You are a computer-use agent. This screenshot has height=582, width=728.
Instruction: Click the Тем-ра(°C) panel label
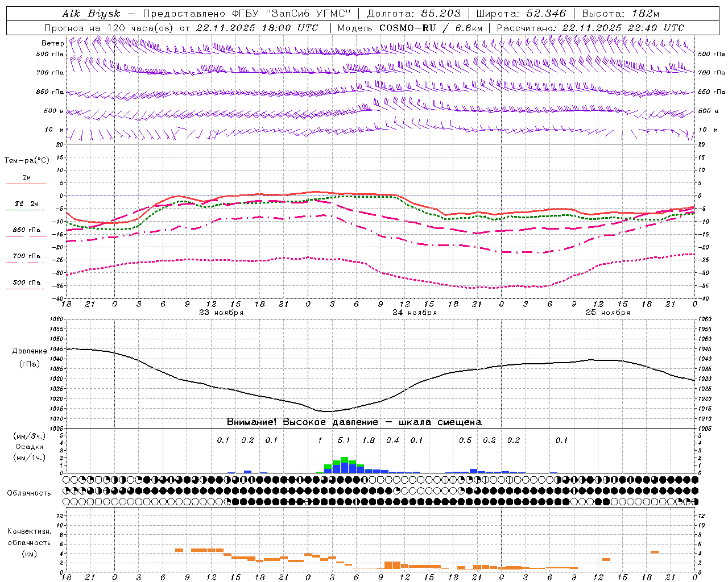click(27, 161)
